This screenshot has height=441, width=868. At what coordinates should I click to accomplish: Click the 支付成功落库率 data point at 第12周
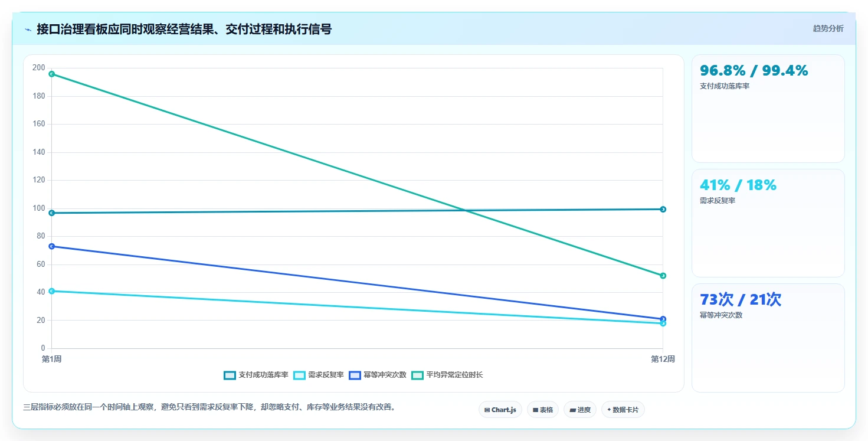tap(663, 209)
